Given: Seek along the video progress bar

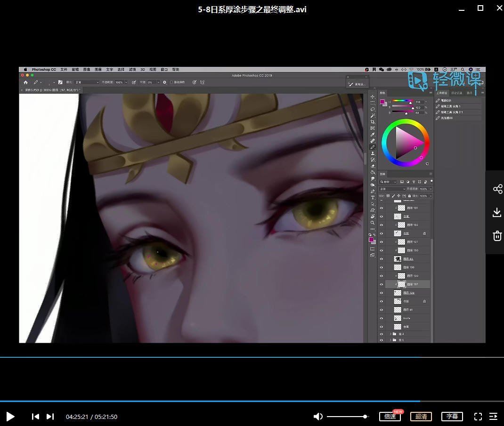Looking at the screenshot, I should tap(252, 401).
